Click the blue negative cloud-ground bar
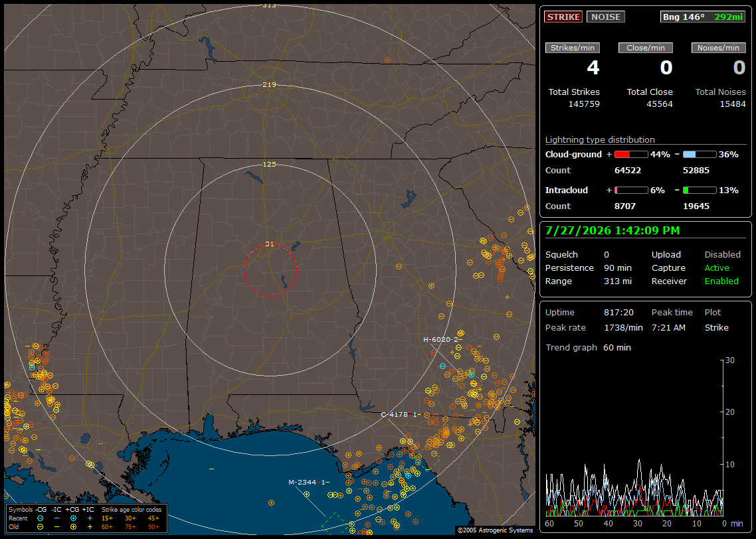 (x=700, y=155)
